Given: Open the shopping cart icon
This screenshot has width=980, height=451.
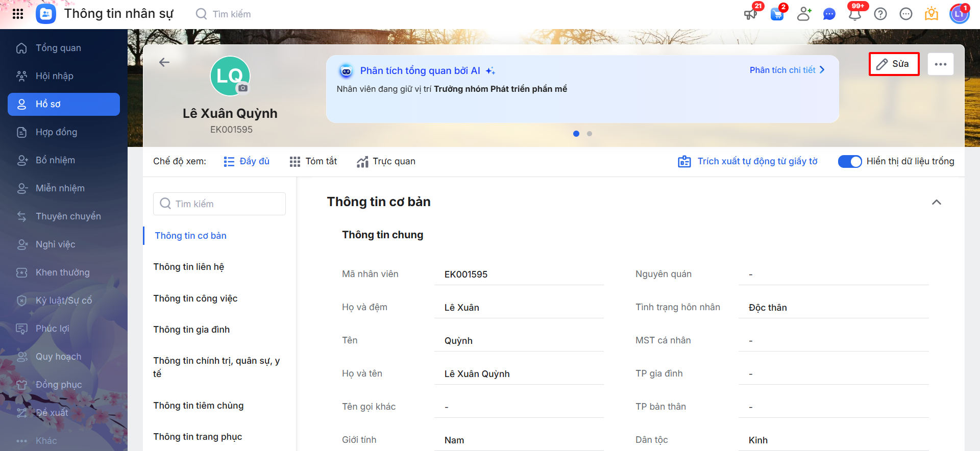Looking at the screenshot, I should coord(777,14).
